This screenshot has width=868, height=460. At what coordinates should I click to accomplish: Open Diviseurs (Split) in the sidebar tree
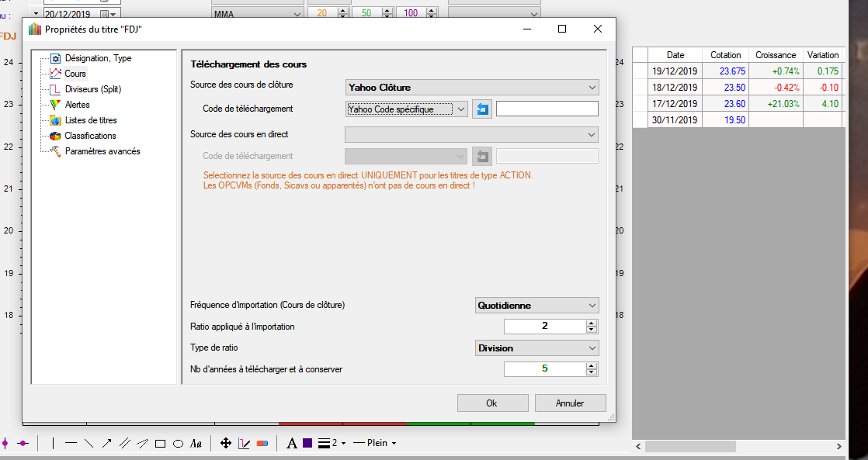pos(92,89)
